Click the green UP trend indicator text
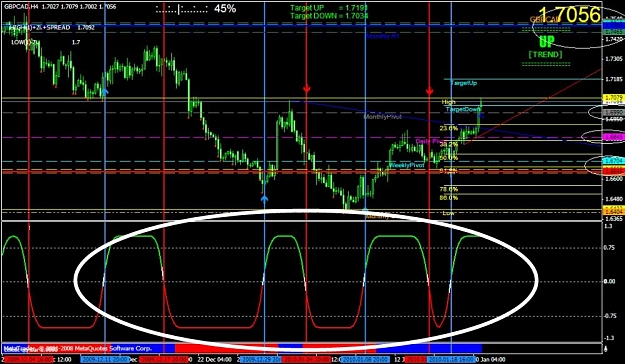 tap(546, 41)
